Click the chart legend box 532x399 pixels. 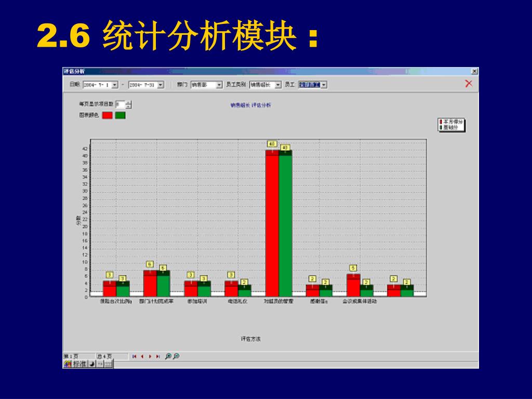tap(451, 125)
